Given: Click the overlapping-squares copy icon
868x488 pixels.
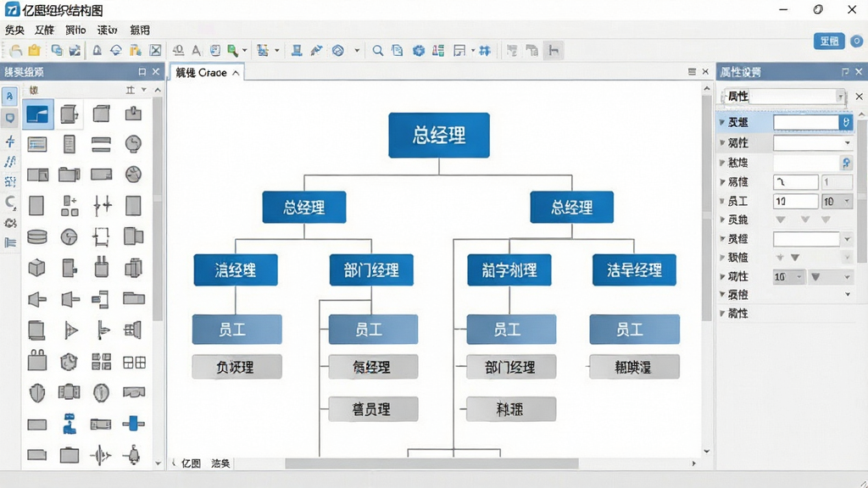Looking at the screenshot, I should coord(57,50).
